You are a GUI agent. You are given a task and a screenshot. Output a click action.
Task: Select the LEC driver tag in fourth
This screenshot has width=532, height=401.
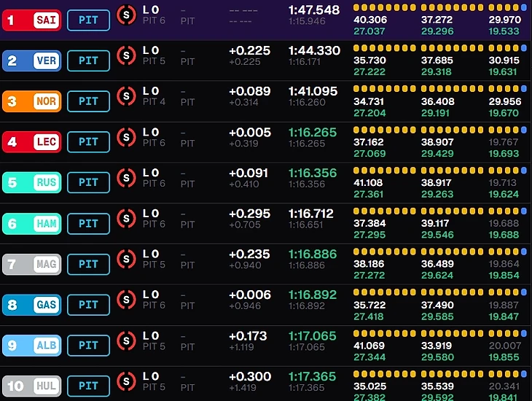pos(32,142)
